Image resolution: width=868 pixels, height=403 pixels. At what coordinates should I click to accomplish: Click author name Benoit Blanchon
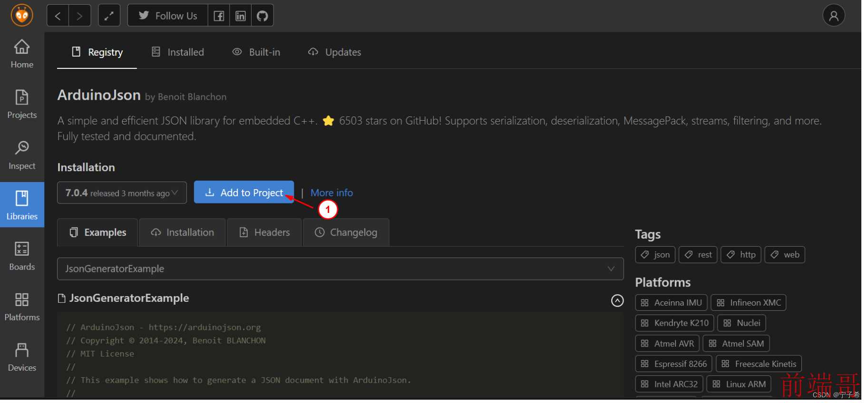pyautogui.click(x=192, y=97)
